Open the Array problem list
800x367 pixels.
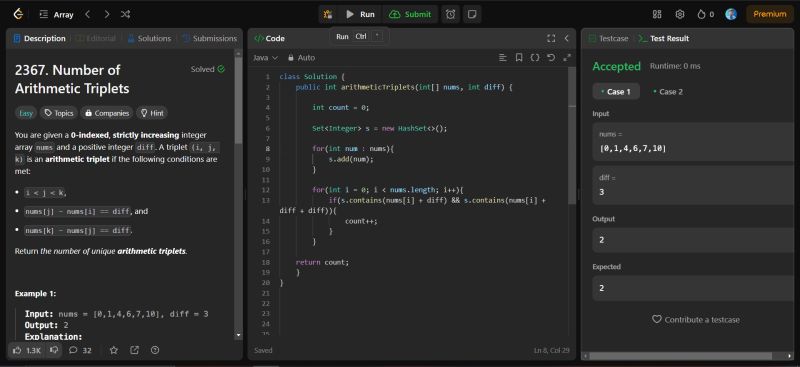coord(57,15)
